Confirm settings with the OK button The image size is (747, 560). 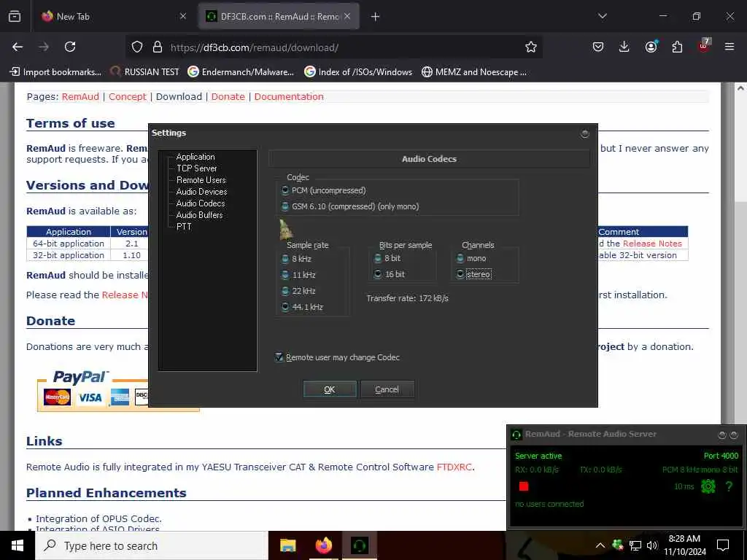click(x=330, y=389)
